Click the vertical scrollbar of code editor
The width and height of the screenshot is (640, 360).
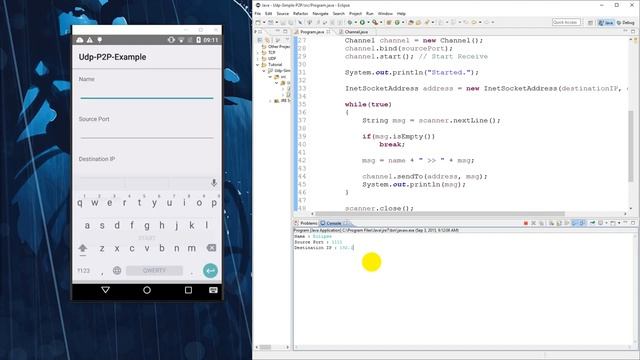[x=631, y=146]
